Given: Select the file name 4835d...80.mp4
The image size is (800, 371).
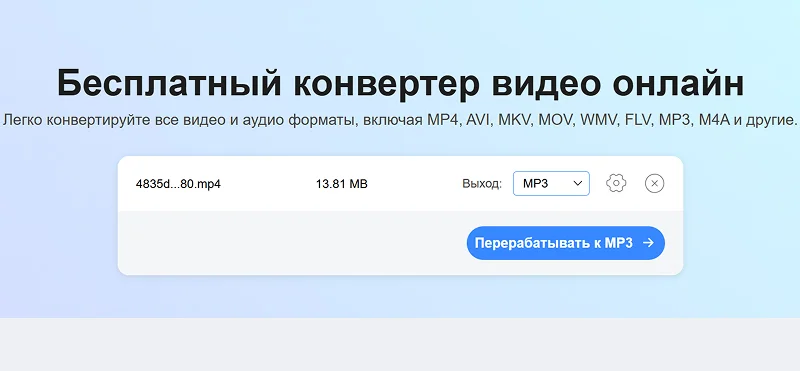Looking at the screenshot, I should (178, 184).
